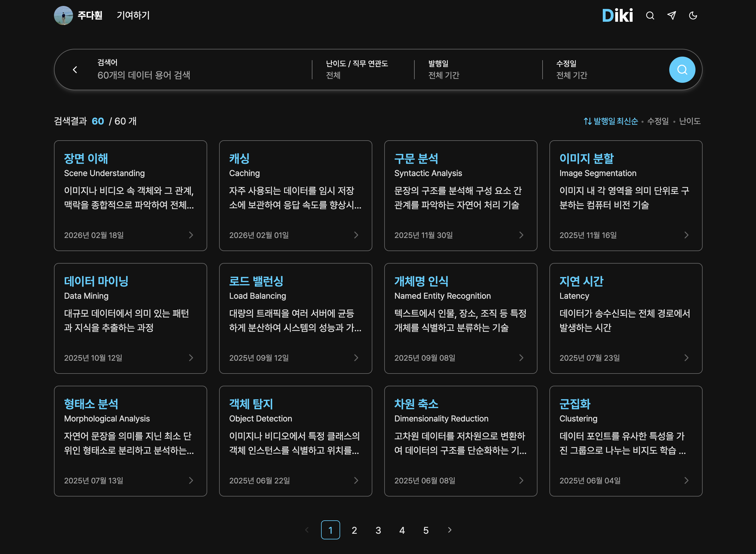Toggle dark mode with moon icon
This screenshot has width=756, height=554.
pyautogui.click(x=693, y=15)
